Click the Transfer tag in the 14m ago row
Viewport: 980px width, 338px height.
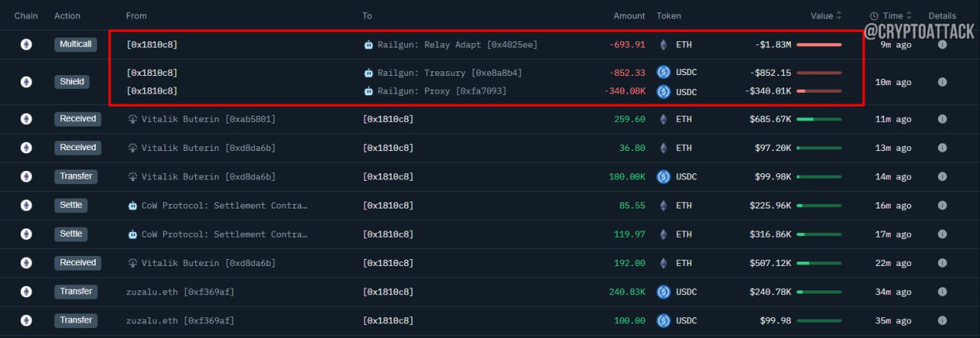click(x=77, y=176)
